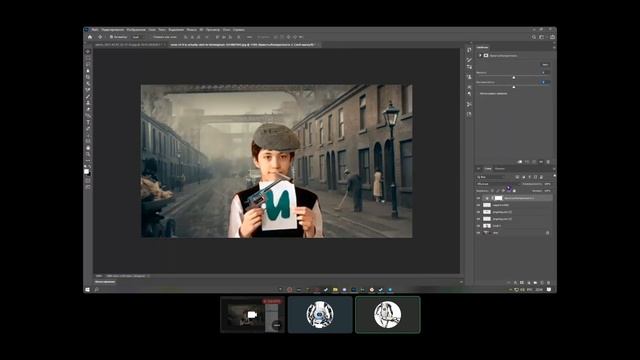Switch to the first document tab
Screen dimensions: 640x360
129,44
